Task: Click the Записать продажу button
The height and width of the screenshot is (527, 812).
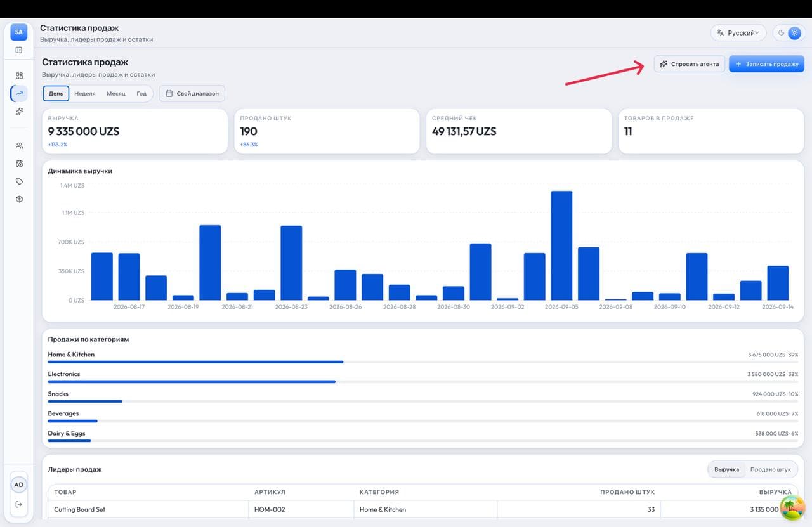Action: pos(766,64)
